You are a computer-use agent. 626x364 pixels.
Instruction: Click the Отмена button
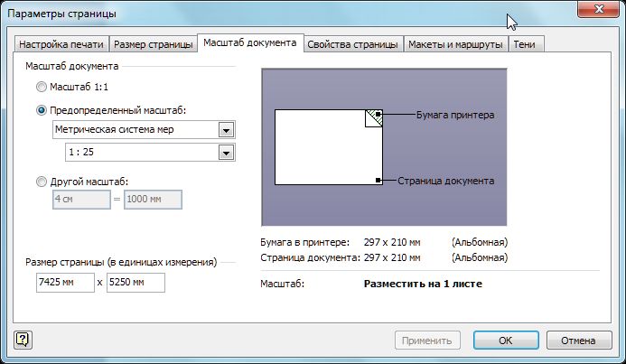pyautogui.click(x=578, y=341)
